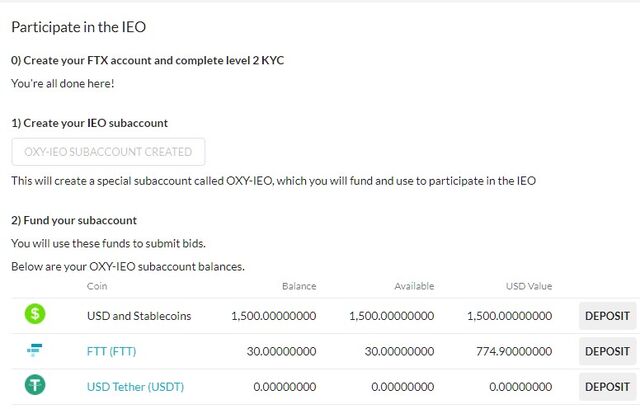The image size is (640, 409).
Task: Click the USD Tether coin icon
Action: (35, 385)
